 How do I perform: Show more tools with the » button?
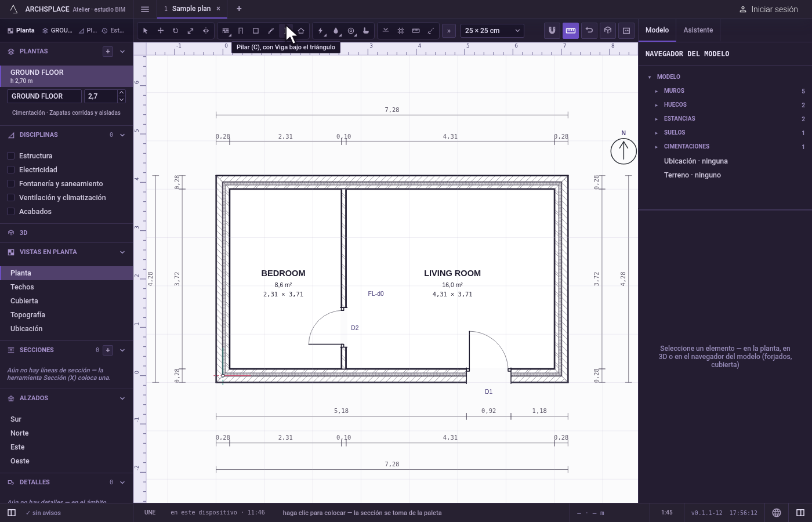point(449,31)
